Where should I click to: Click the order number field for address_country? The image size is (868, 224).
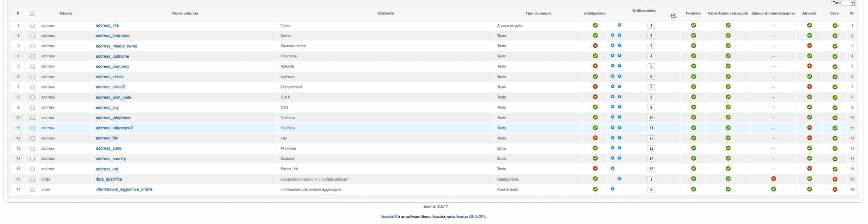(651, 158)
